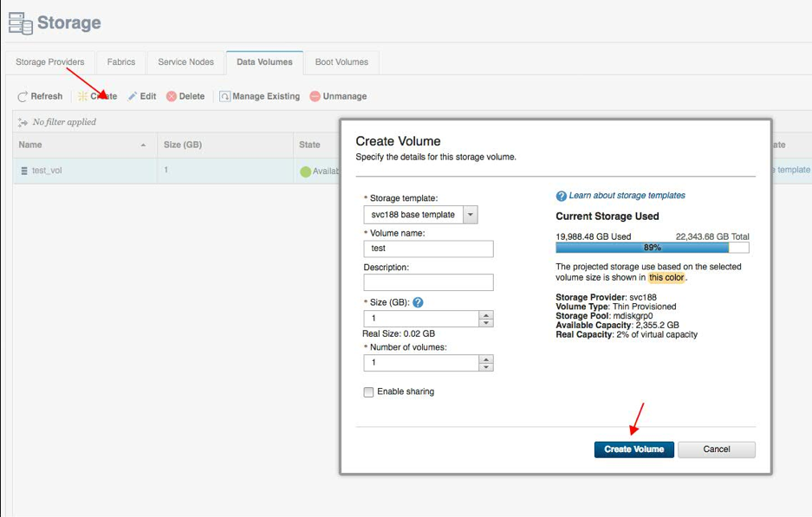This screenshot has height=517, width=812.
Task: Click the State column header
Action: coord(309,145)
